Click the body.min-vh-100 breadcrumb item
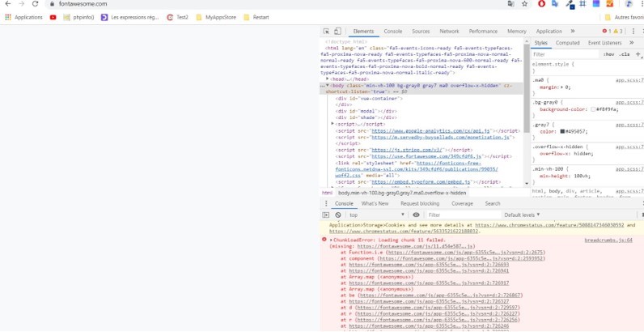 402,193
